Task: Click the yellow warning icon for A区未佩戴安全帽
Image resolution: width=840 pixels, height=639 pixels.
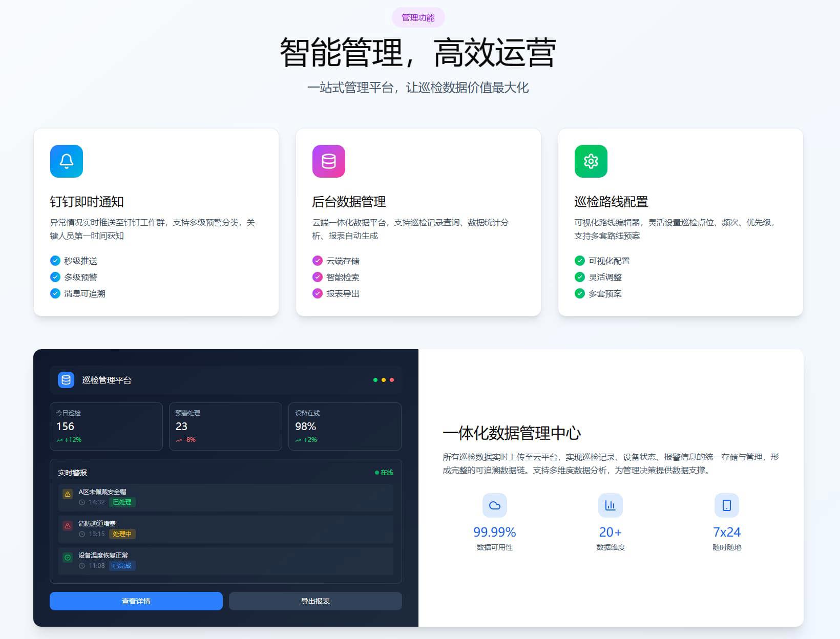Action: (x=68, y=494)
